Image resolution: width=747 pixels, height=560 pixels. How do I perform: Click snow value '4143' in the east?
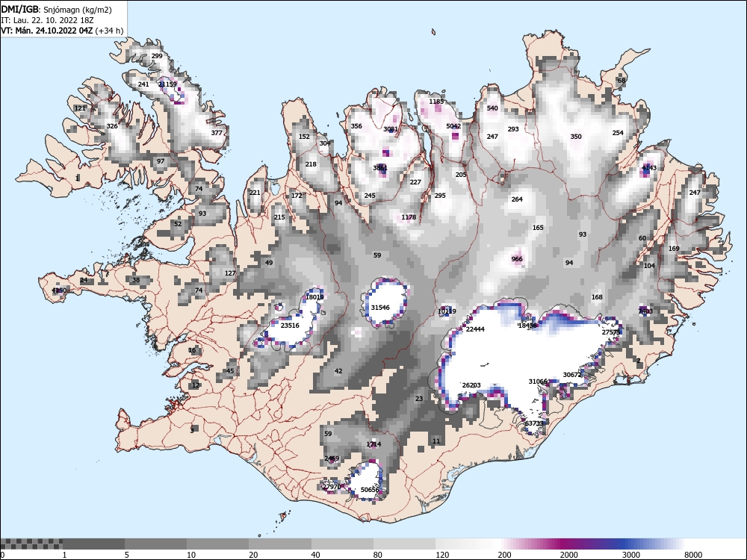coord(649,168)
